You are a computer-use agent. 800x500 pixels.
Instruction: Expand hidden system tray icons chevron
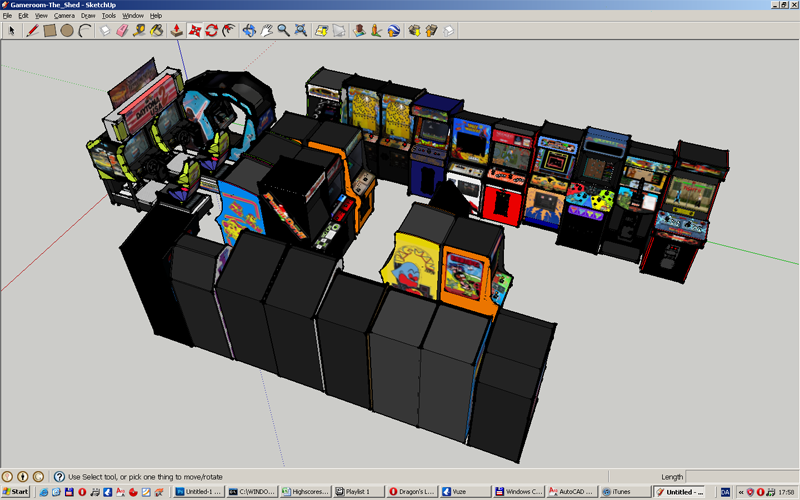(x=741, y=492)
